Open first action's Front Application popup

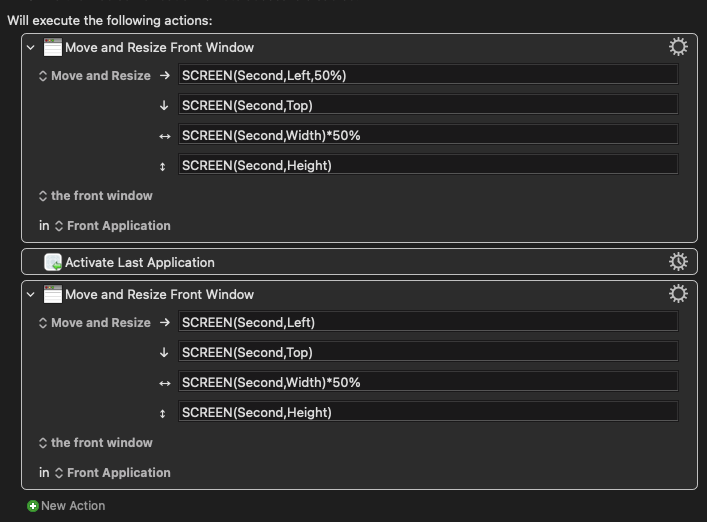coord(113,225)
